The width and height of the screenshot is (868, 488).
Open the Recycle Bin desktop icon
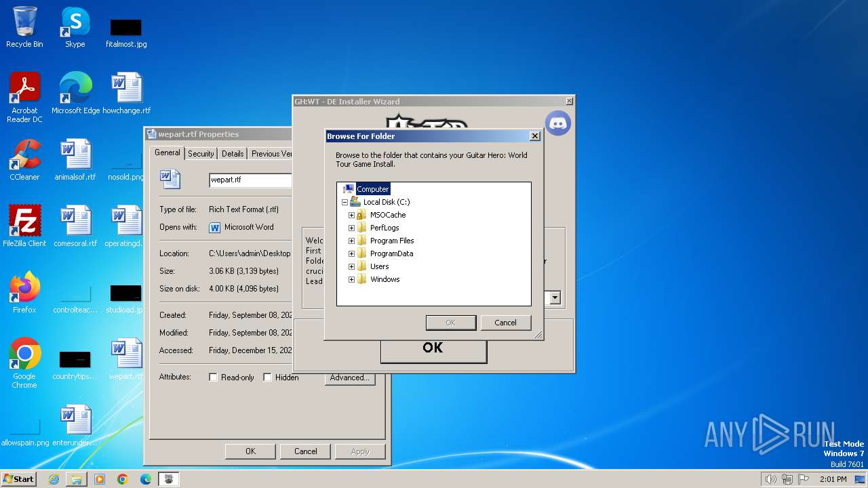(x=24, y=27)
